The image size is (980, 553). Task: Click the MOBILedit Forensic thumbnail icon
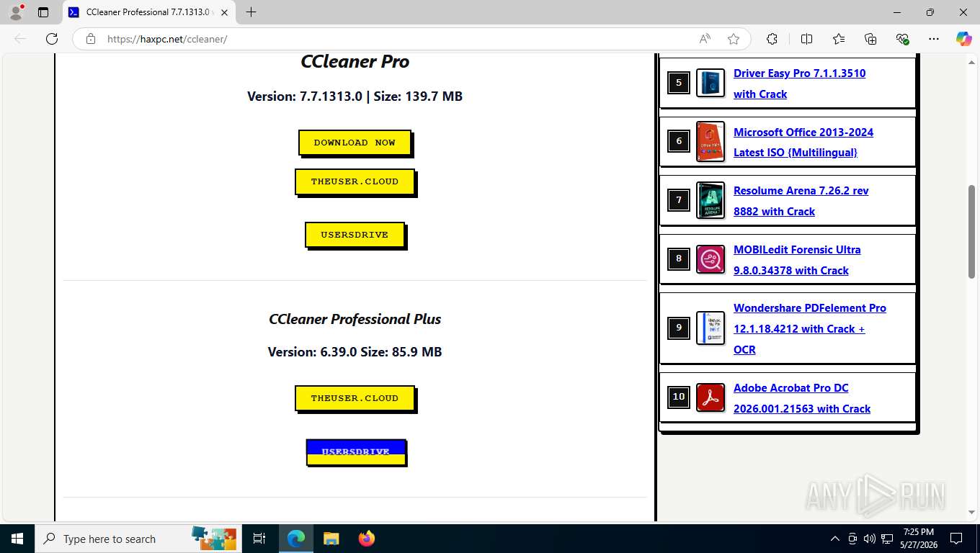[710, 259]
